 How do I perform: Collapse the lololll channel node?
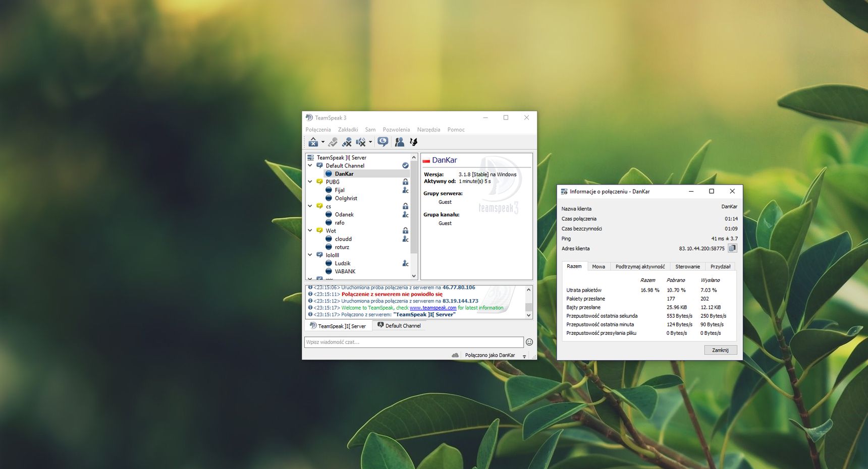(x=310, y=255)
